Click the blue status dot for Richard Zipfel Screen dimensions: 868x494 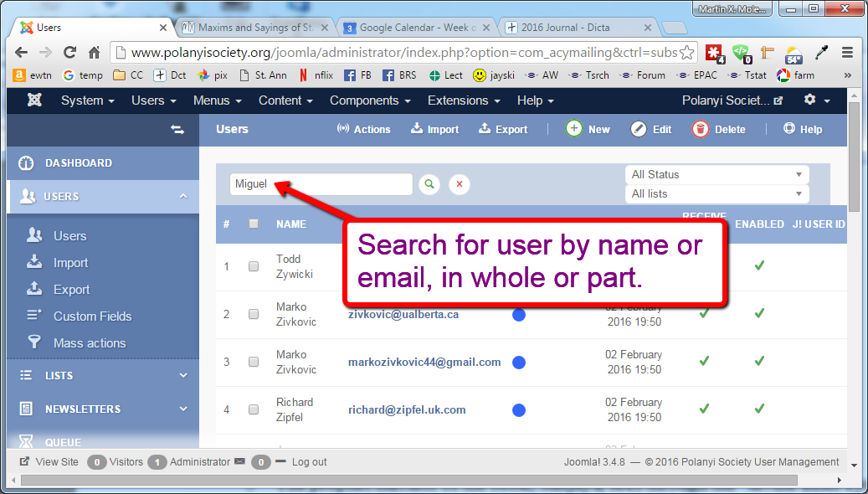click(x=518, y=410)
